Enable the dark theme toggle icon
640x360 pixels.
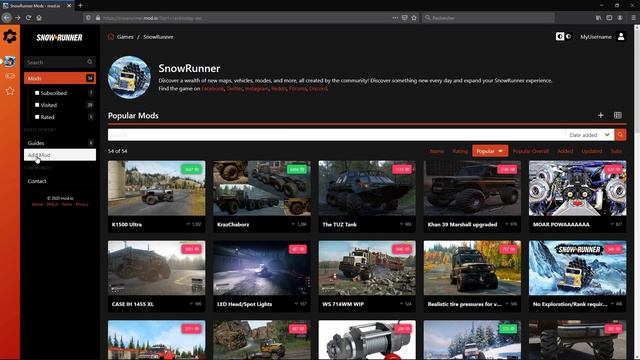[x=569, y=36]
